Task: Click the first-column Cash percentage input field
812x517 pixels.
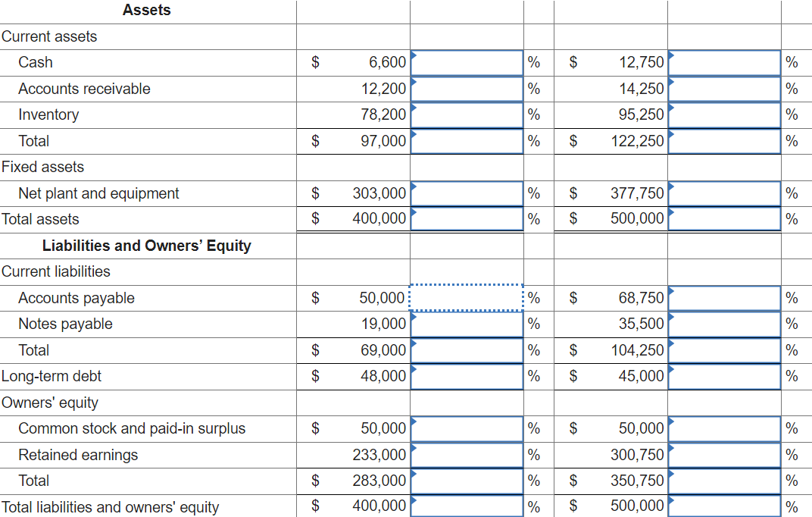Action: pos(467,63)
